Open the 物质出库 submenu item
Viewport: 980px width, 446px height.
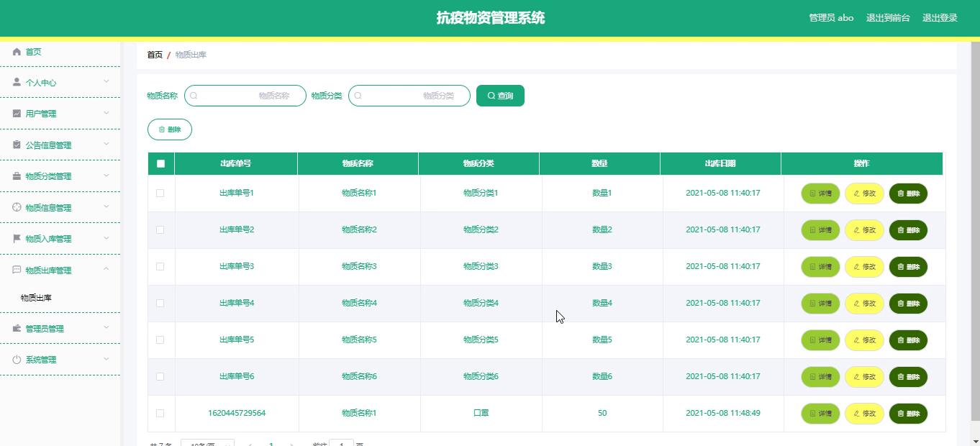tap(36, 298)
